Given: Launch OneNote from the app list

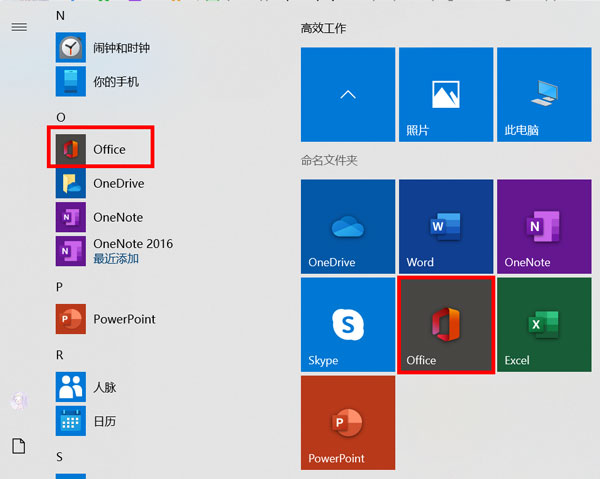Looking at the screenshot, I should coord(99,217).
